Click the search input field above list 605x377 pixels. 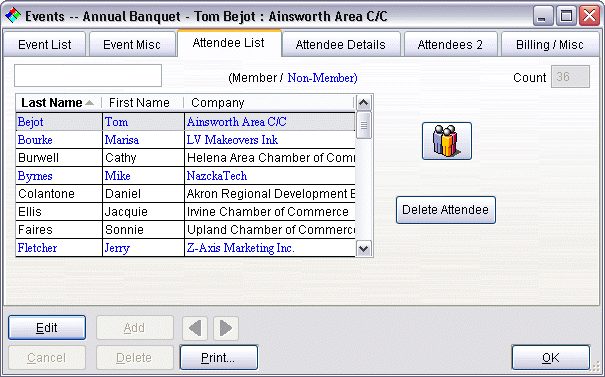tap(88, 76)
